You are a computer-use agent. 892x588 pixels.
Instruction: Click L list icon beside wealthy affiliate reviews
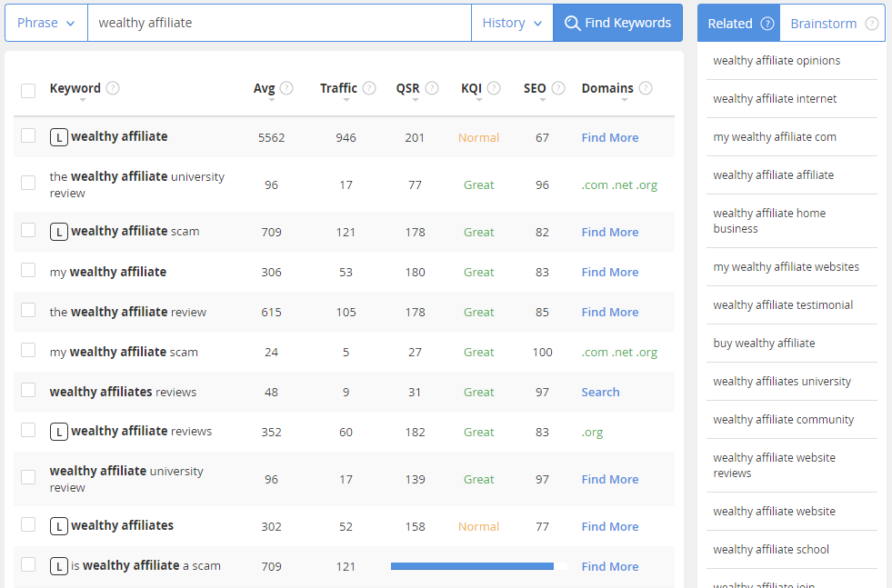point(59,432)
